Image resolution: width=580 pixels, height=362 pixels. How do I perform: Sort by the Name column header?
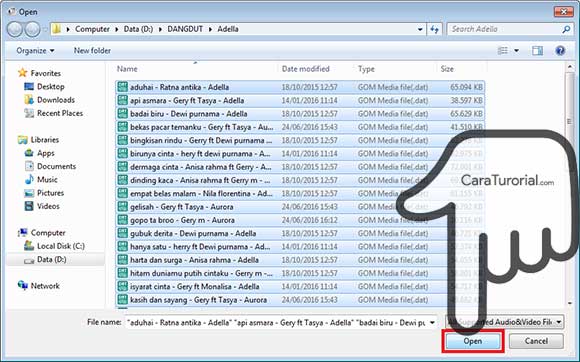pos(127,69)
